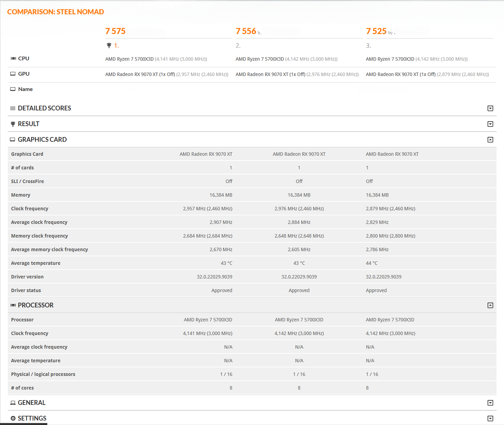Collapse the Graphics Card section arrow
This screenshot has height=425, width=504.
click(x=490, y=140)
